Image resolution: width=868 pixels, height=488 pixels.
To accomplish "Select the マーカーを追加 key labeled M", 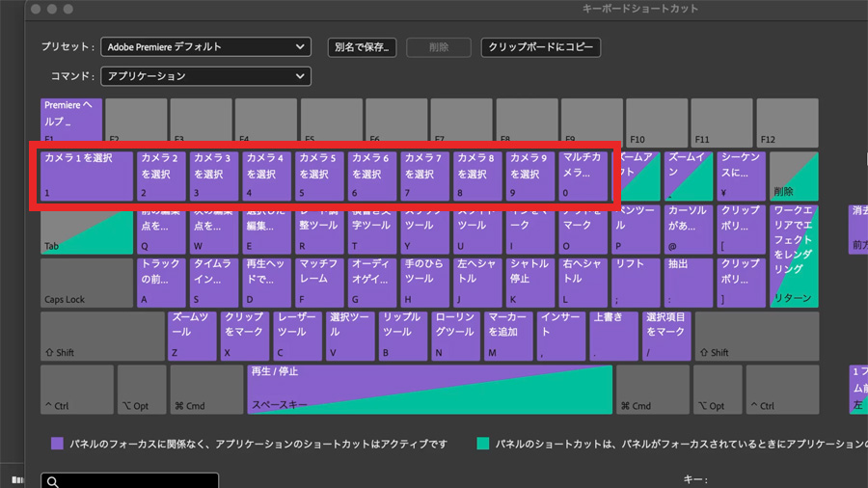I will [508, 336].
